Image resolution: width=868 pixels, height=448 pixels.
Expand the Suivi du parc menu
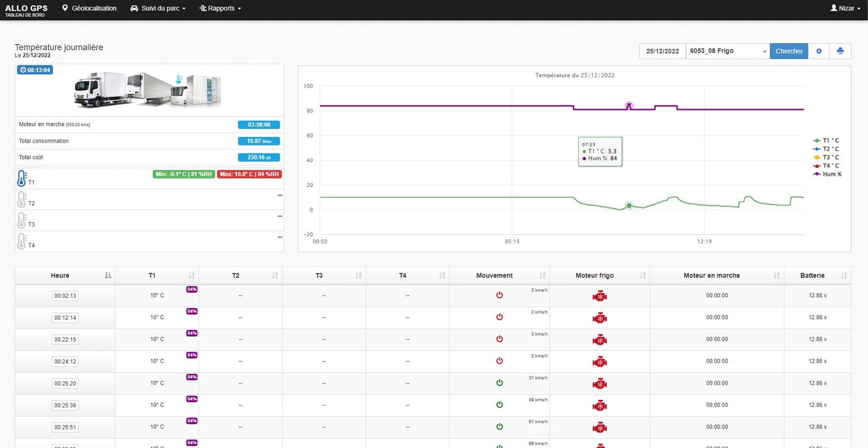(x=158, y=8)
